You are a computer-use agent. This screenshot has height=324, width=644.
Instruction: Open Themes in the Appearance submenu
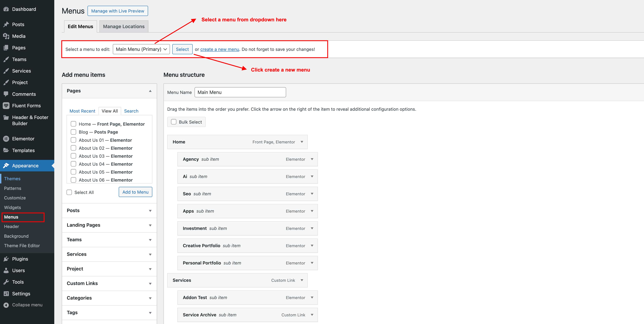pos(12,179)
